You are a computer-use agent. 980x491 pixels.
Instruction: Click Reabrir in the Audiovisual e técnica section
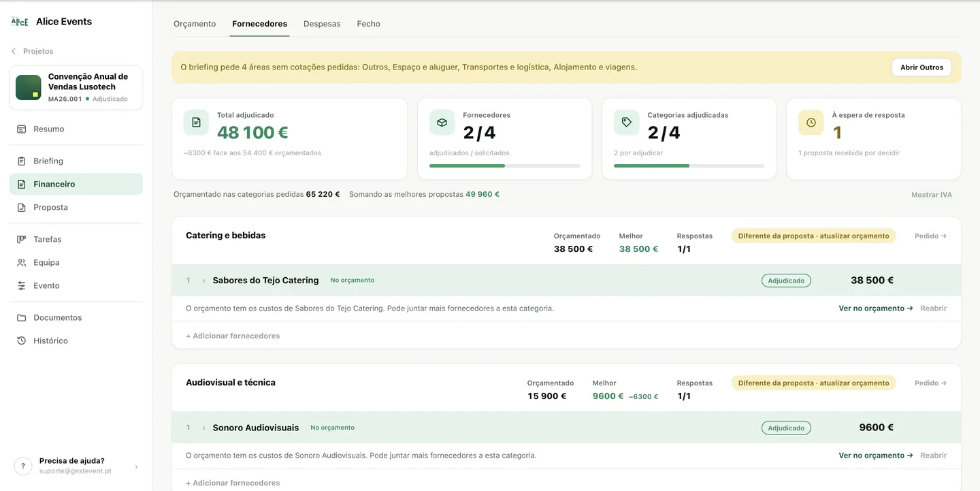pyautogui.click(x=933, y=456)
